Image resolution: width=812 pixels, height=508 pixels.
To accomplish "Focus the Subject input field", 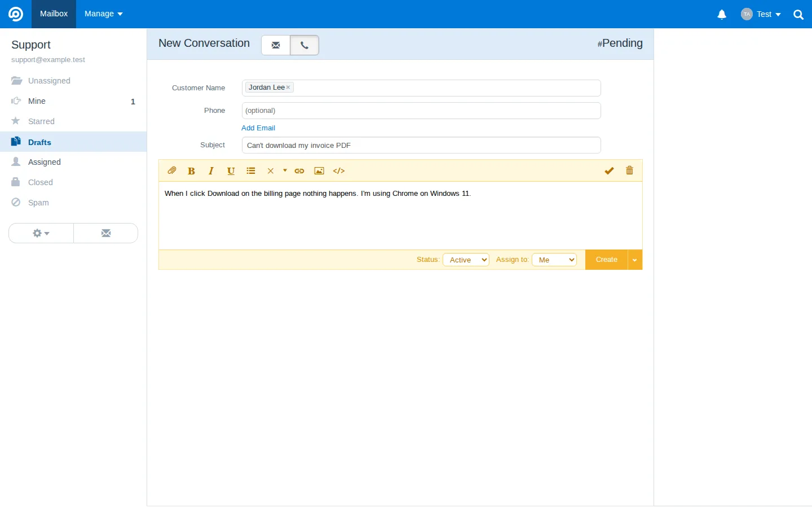I will click(x=421, y=145).
